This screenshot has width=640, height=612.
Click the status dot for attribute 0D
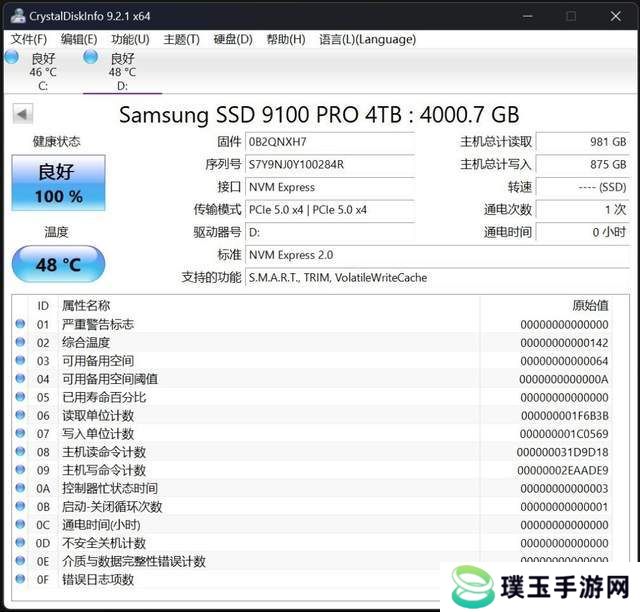point(20,542)
